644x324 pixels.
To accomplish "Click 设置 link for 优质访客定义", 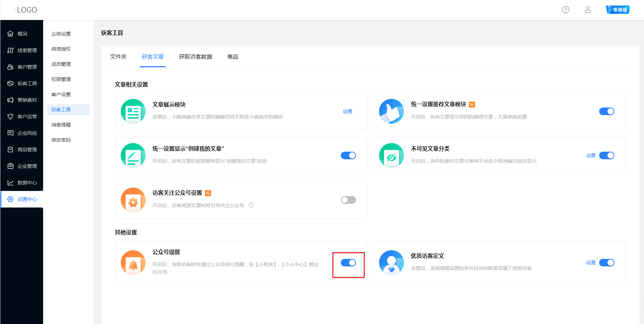I will [x=591, y=263].
